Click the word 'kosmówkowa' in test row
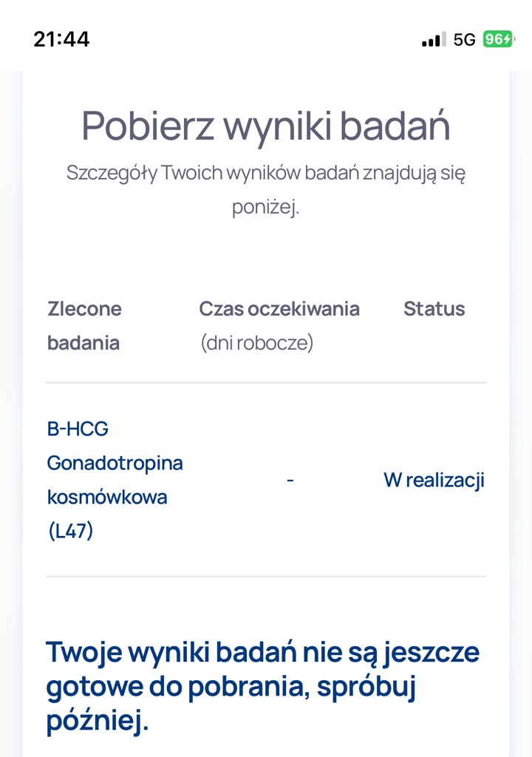Viewport: 532px width, 757px height. coord(107,497)
